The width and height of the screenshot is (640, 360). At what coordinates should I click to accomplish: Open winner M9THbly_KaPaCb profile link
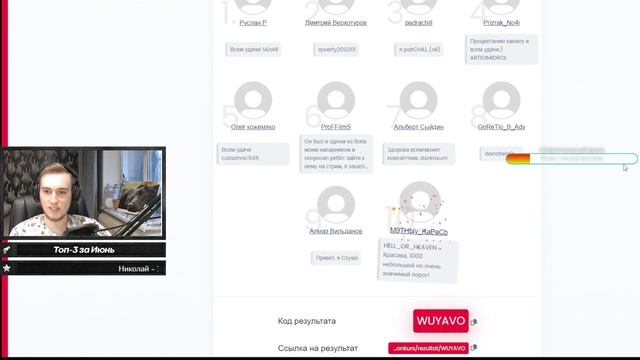(x=419, y=231)
